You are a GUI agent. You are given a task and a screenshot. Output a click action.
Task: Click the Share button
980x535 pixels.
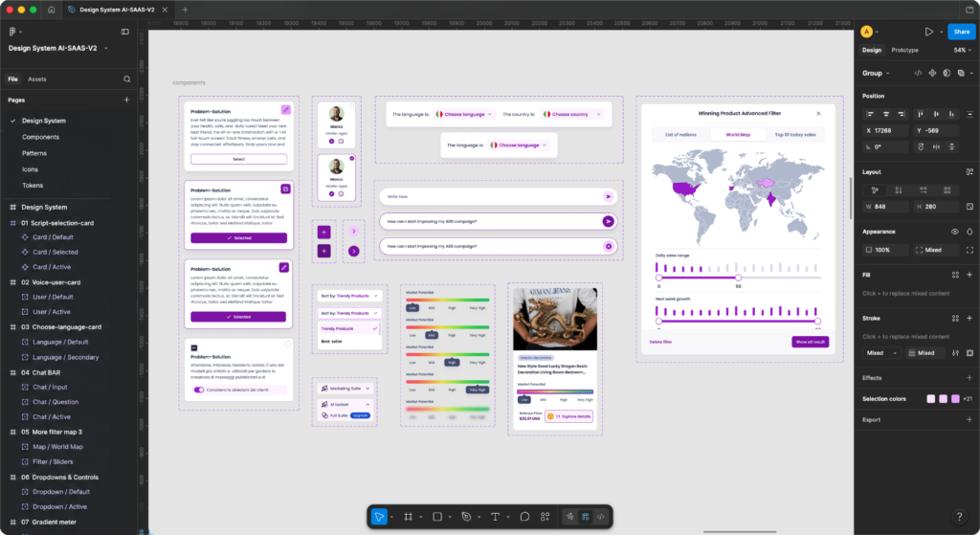961,32
